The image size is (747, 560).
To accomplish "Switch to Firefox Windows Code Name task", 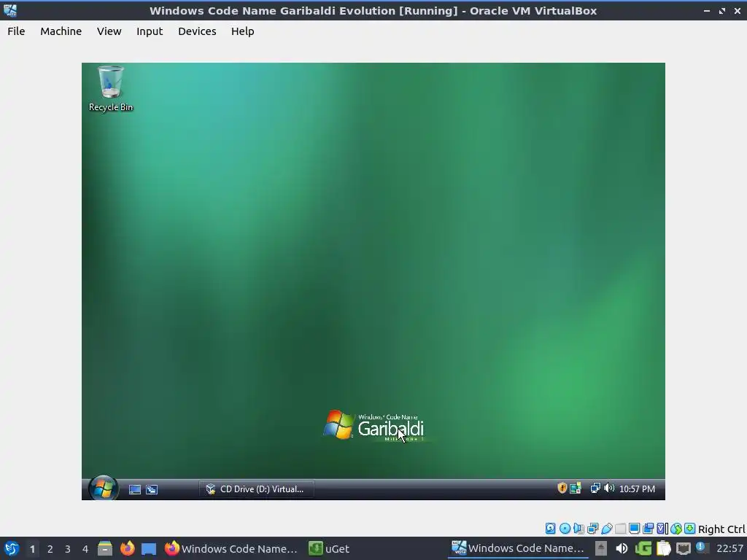I will (x=231, y=548).
